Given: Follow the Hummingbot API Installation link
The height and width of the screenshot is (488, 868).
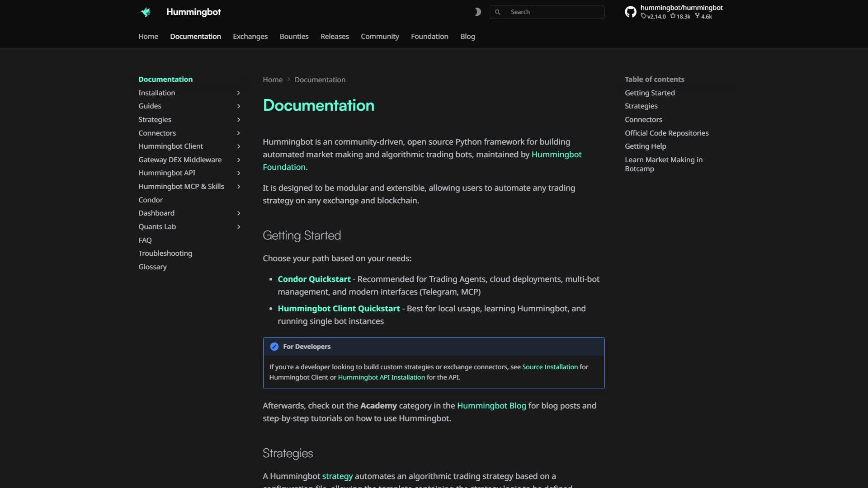Looking at the screenshot, I should click(381, 377).
